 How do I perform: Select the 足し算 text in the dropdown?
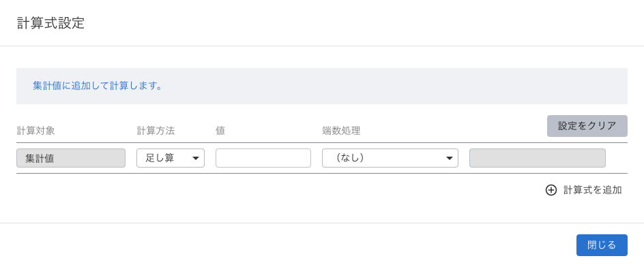160,158
